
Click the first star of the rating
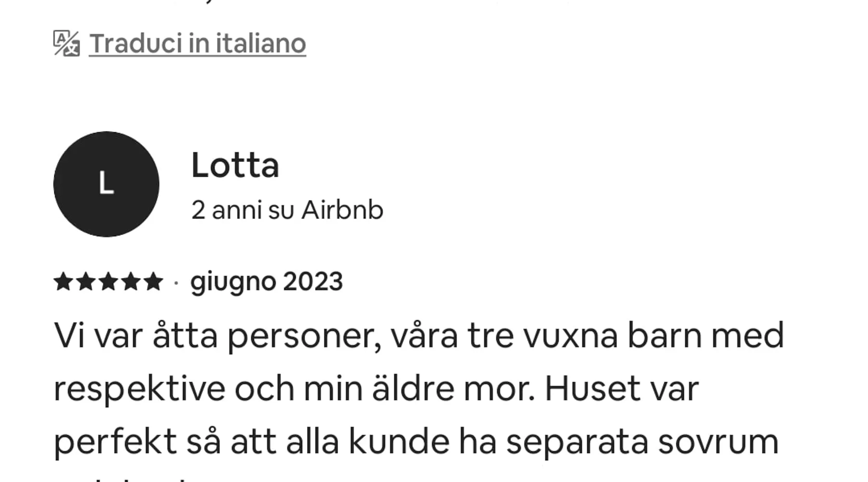click(x=63, y=281)
